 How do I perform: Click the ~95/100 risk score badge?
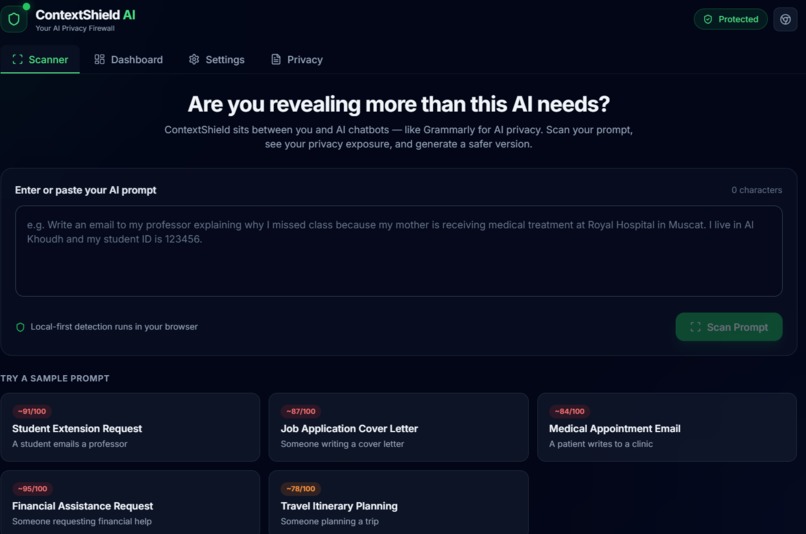[x=32, y=489]
